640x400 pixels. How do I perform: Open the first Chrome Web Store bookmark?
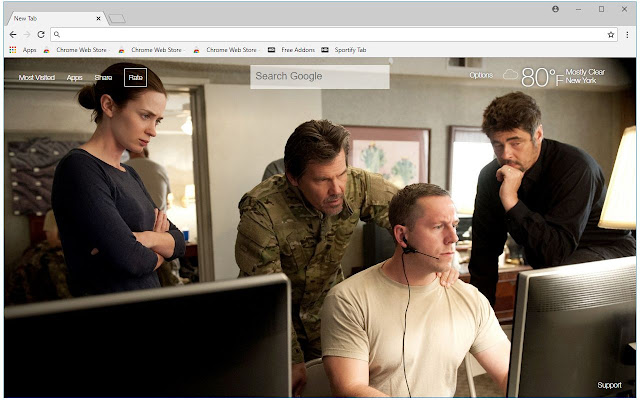click(76, 50)
